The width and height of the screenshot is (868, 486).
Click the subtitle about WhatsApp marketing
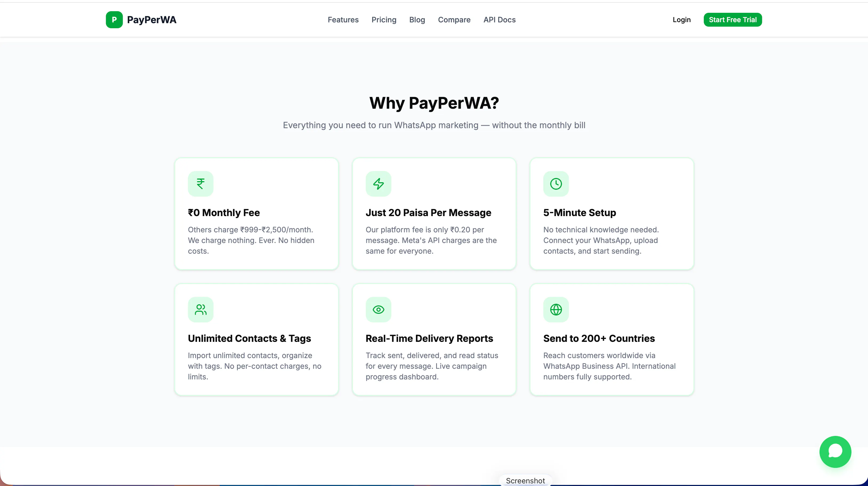coord(434,125)
